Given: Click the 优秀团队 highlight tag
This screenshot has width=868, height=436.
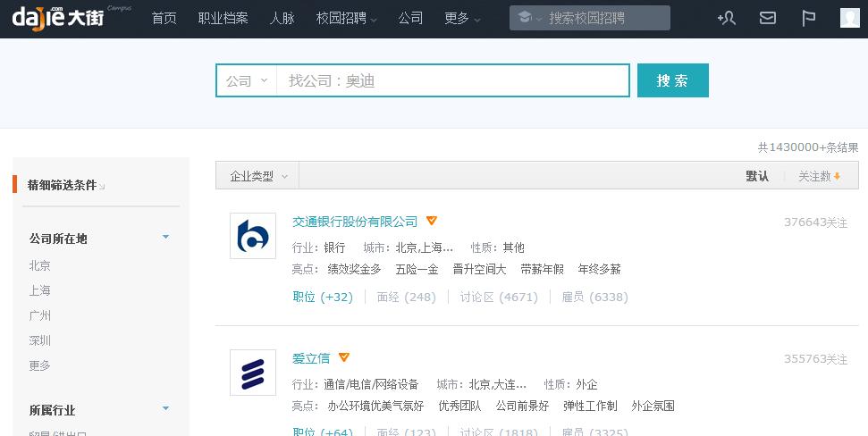Looking at the screenshot, I should pyautogui.click(x=459, y=407).
